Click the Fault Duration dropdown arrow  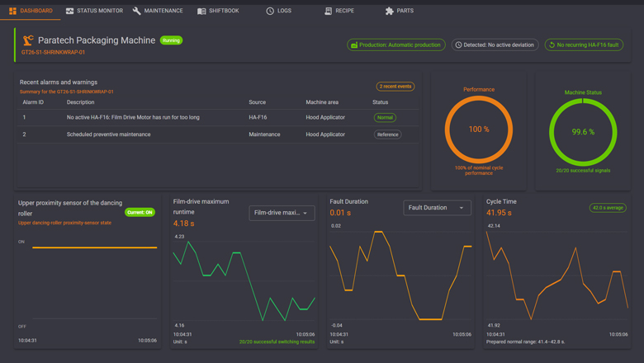pyautogui.click(x=462, y=208)
